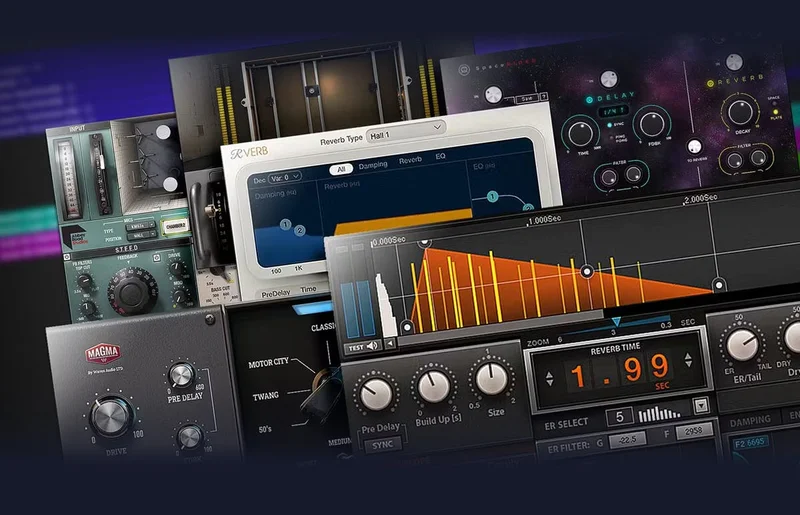Select the TWANG spring type
Viewport: 800px width, 515px height.
click(x=266, y=396)
